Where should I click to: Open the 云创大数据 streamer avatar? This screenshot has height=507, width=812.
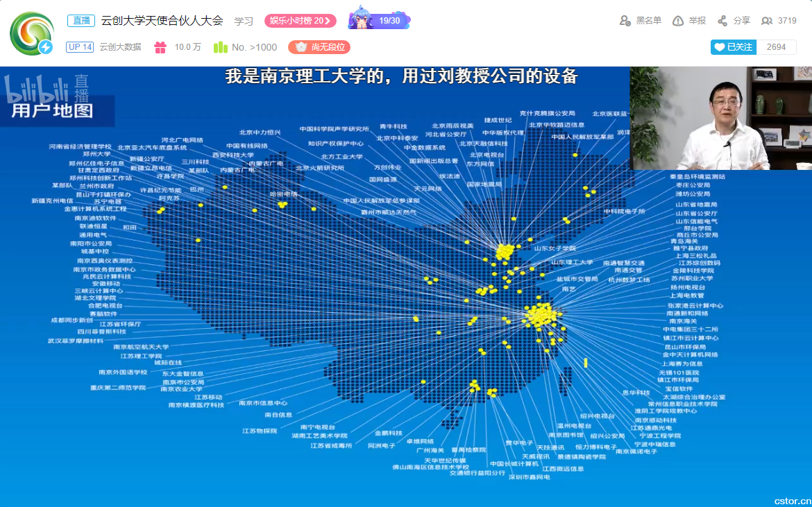(x=32, y=33)
